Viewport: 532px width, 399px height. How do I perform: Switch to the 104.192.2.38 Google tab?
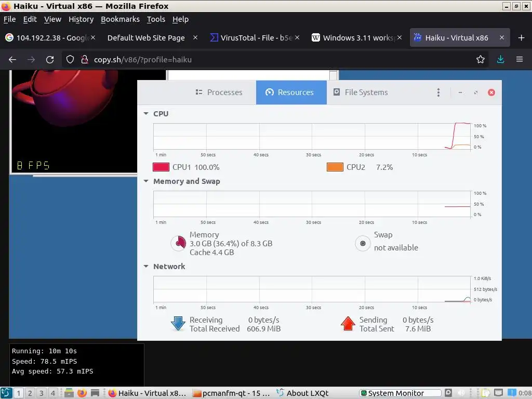47,37
